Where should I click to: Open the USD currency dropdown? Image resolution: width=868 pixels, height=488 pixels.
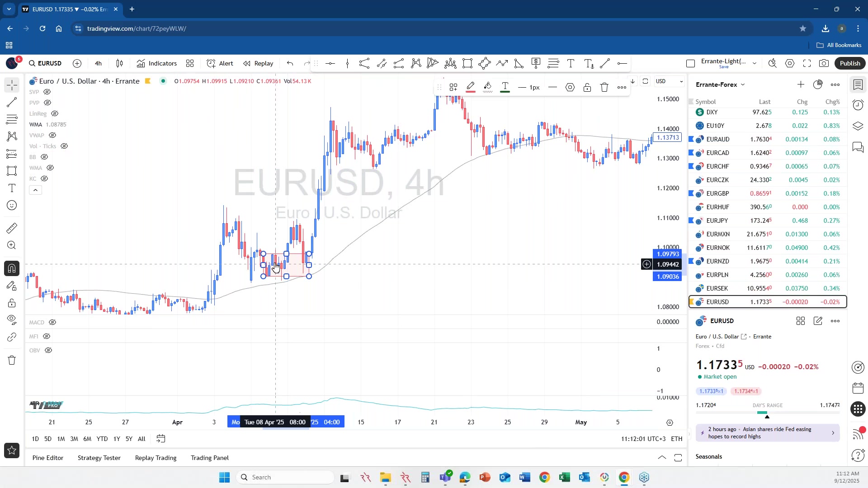[670, 81]
